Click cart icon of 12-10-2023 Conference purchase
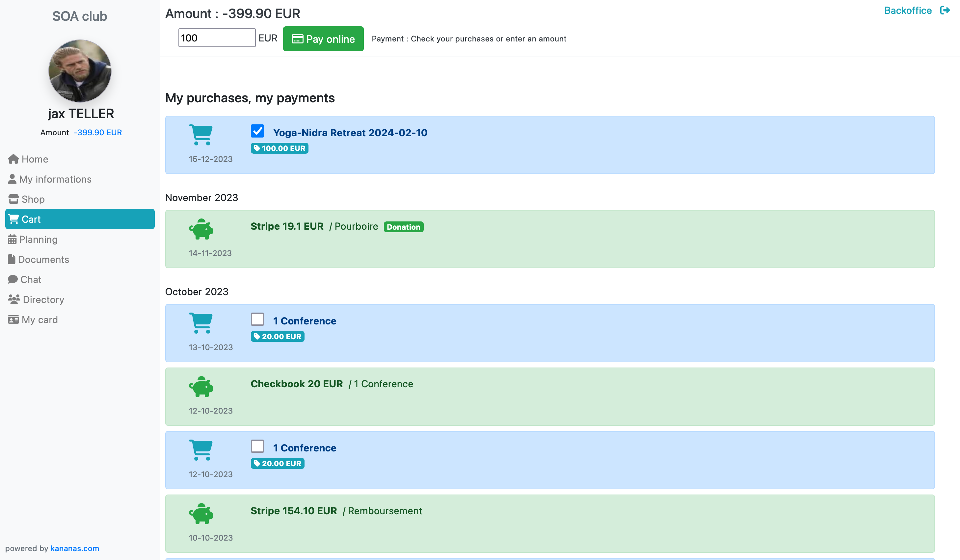 click(201, 450)
